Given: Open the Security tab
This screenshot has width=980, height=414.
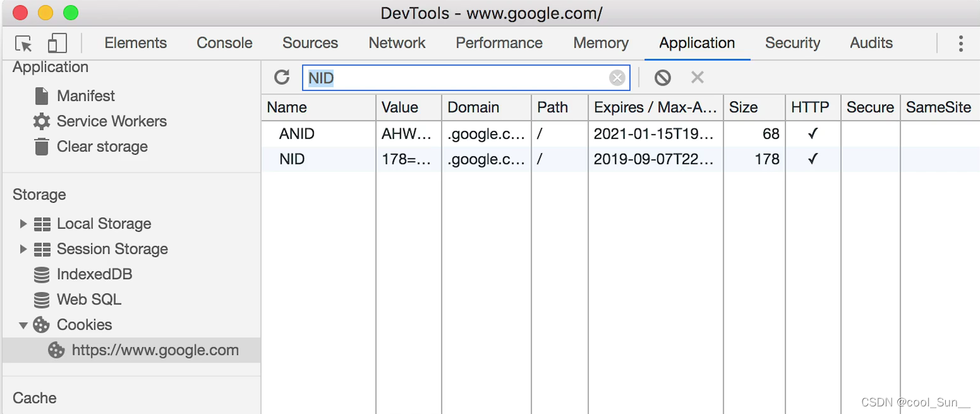Looking at the screenshot, I should [792, 43].
